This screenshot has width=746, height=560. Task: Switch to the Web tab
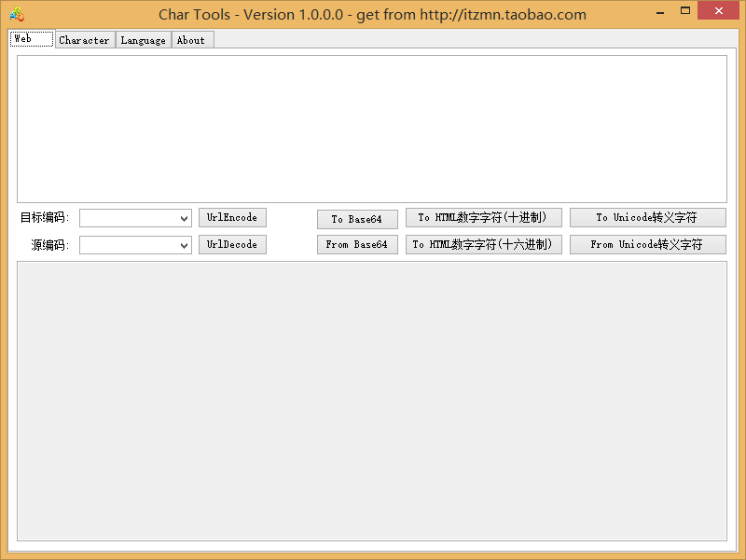(x=32, y=38)
